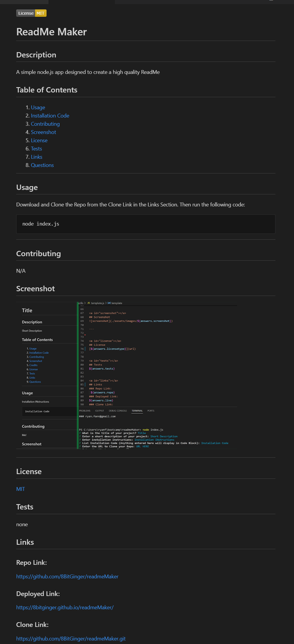Screen dimensions: 294x644
Task: Open the Usage table of contents link
Action: pyautogui.click(x=38, y=107)
